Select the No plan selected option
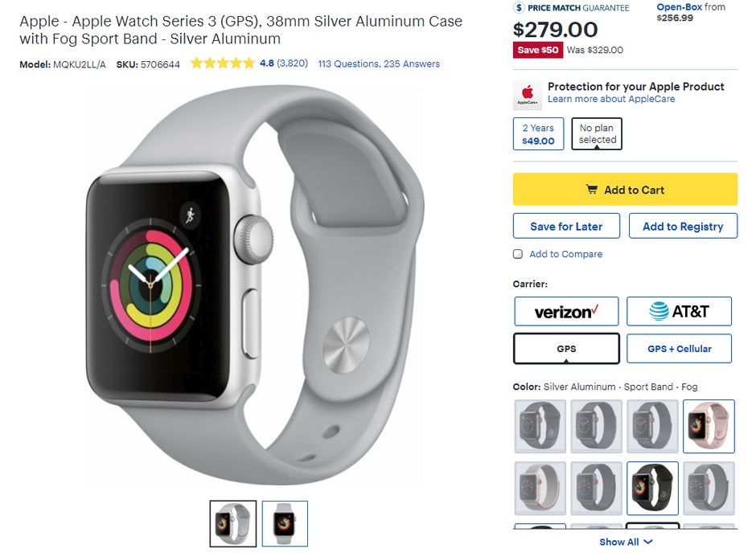Viewport: 756px width, 557px height. 597,133
